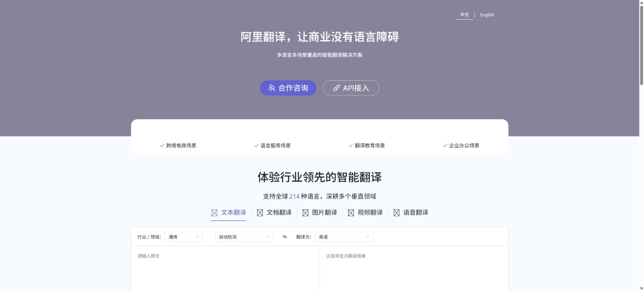
Task: Click the icon beside 文本翻译 tab
Action: click(x=214, y=213)
